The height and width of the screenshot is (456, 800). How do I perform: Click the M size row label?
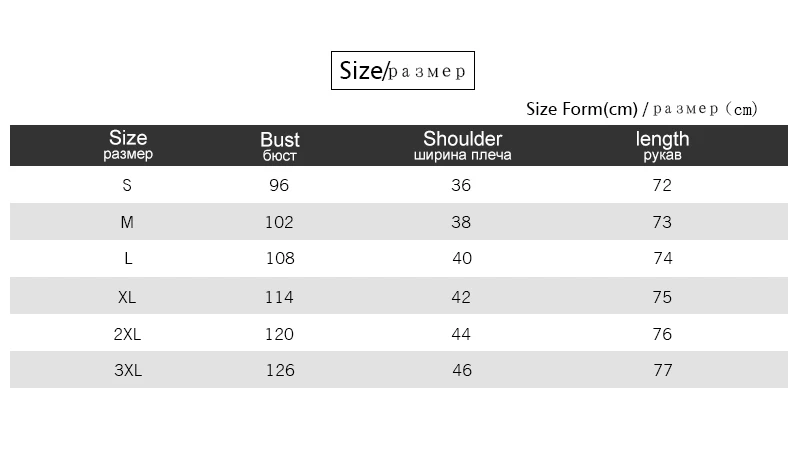127,222
